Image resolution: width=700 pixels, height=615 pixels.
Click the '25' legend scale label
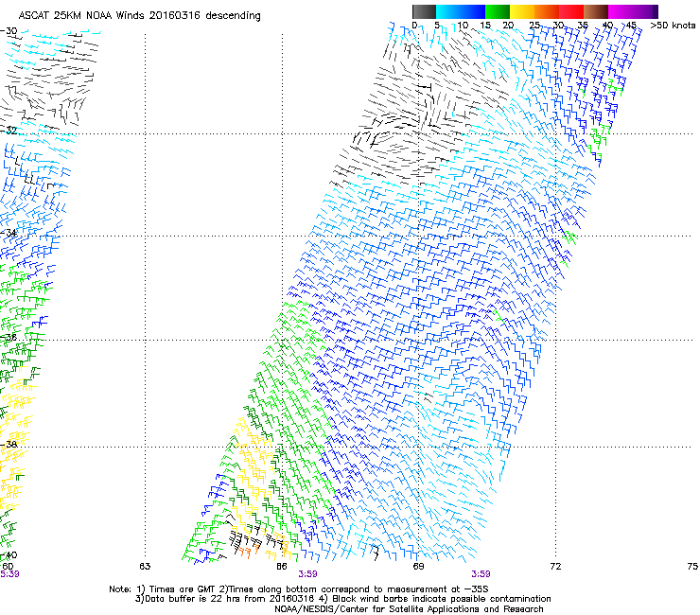(x=534, y=26)
